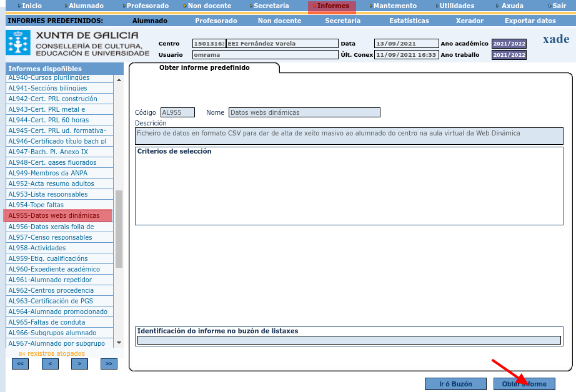Open the Mantemento top menu

(x=394, y=6)
